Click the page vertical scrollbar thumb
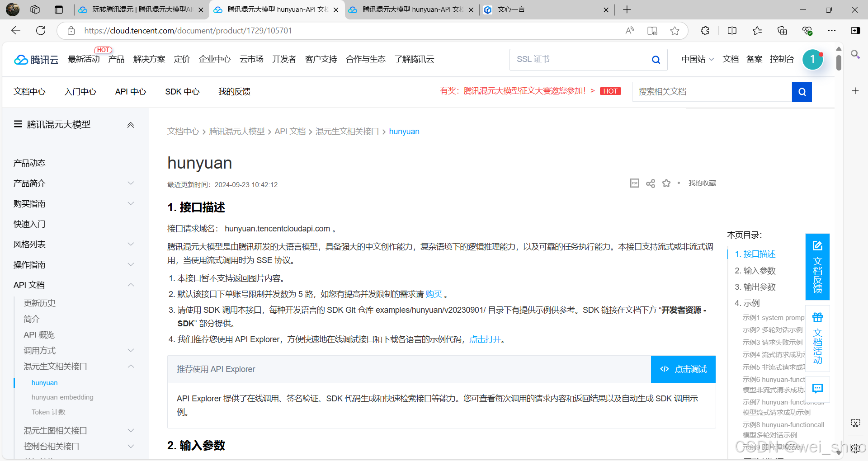Image resolution: width=868 pixels, height=461 pixels. point(839,62)
